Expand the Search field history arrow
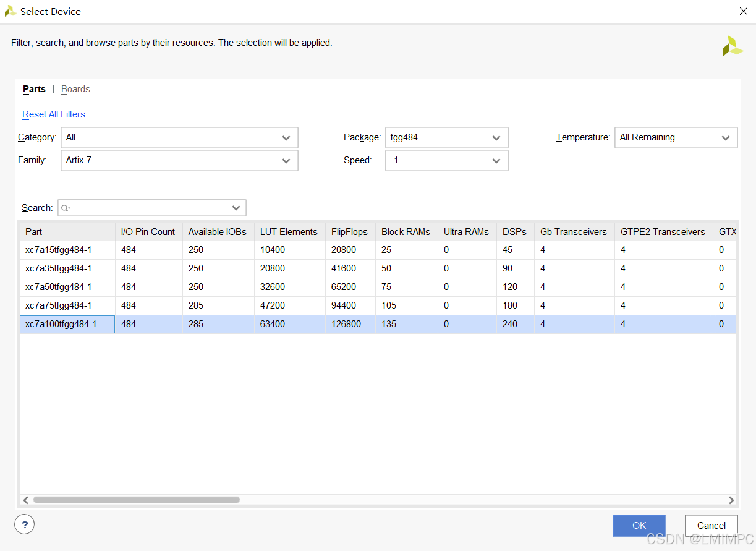This screenshot has height=551, width=756. coord(236,208)
